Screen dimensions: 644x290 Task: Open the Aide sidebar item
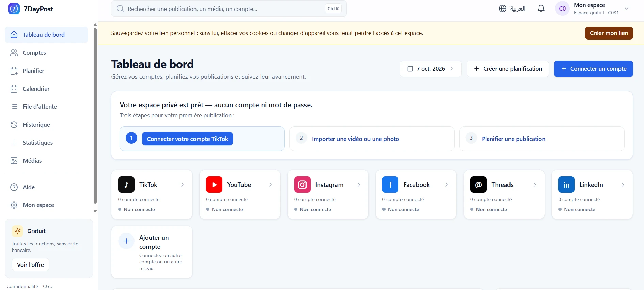click(46, 187)
